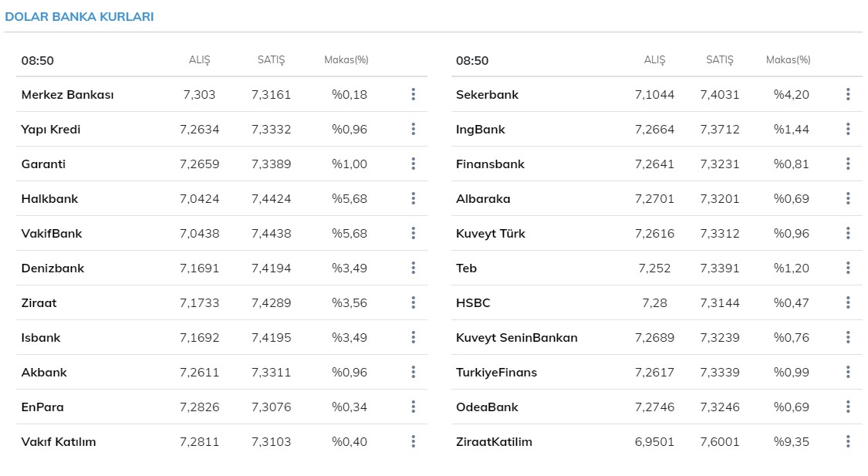Screen dimensions: 868x476
Task: Click the kebab menu beside EnPara
Action: (414, 407)
